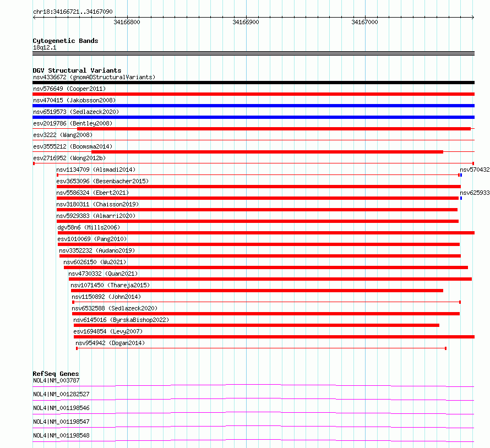The width and height of the screenshot is (490, 448).
Task: Select nsv6026150 (Wu2021) label
Action: (x=95, y=262)
